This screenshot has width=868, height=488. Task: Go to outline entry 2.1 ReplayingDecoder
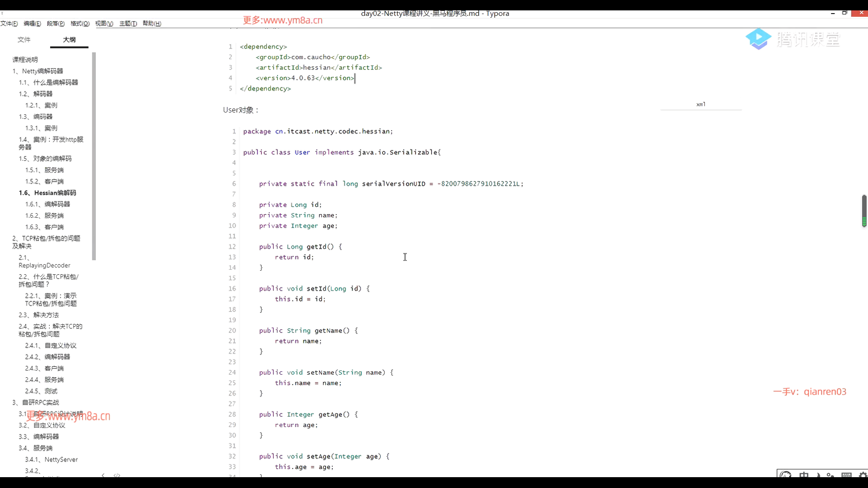(44, 262)
